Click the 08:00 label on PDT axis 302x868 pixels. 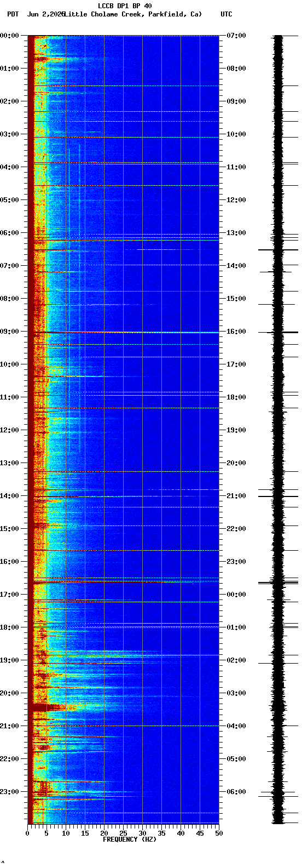9,299
